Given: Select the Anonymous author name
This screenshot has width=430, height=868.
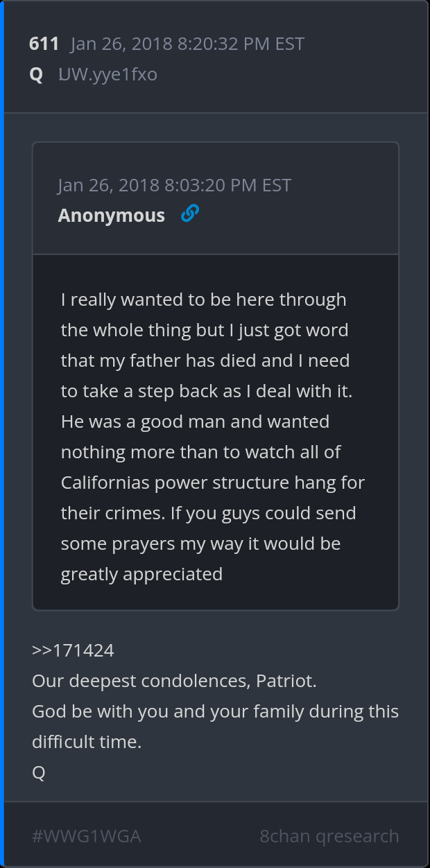Looking at the screenshot, I should pyautogui.click(x=111, y=216).
